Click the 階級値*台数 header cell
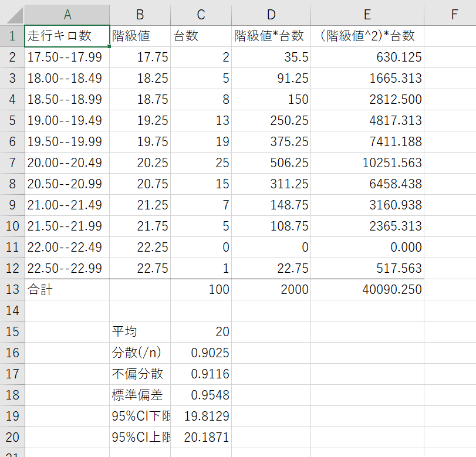The height and width of the screenshot is (457, 476). pos(271,36)
